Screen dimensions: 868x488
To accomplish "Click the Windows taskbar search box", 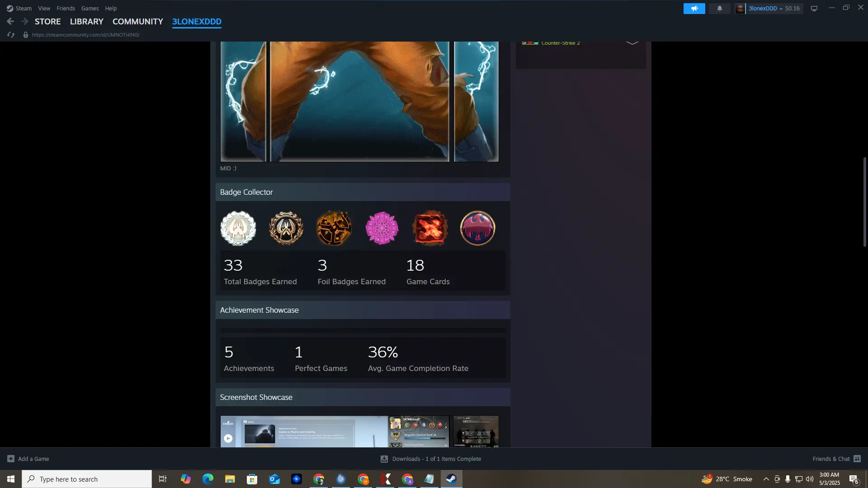I will [87, 479].
